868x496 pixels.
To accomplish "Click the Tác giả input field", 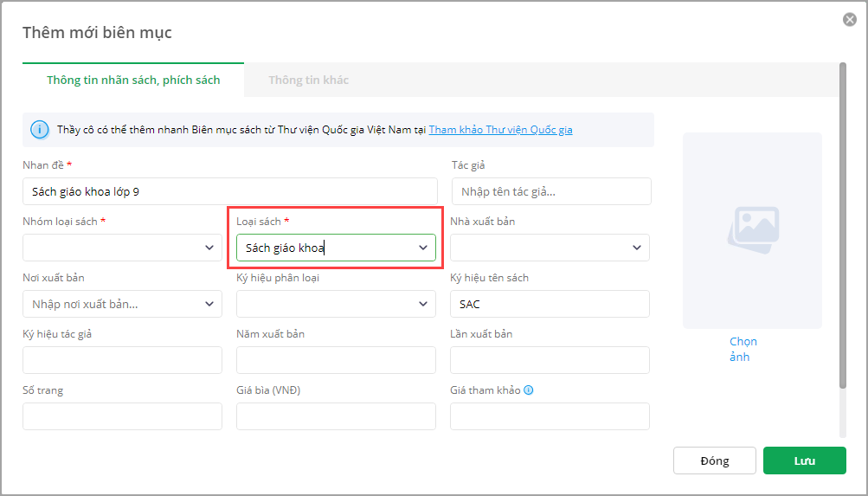I will click(551, 191).
